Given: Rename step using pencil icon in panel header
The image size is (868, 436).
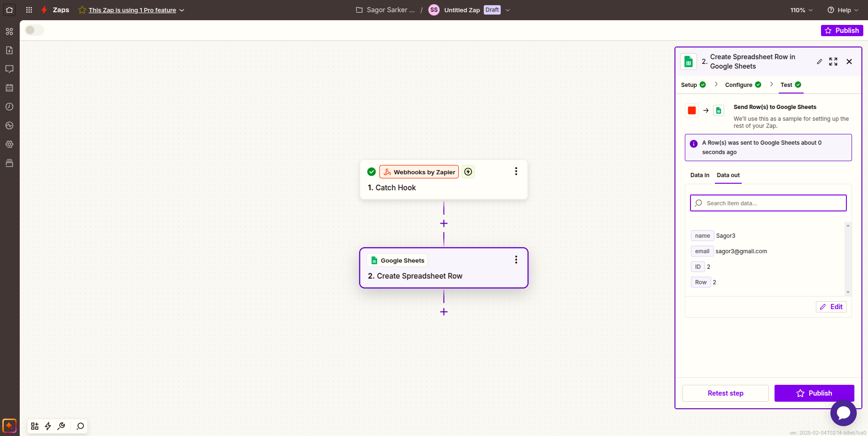Looking at the screenshot, I should pos(820,62).
